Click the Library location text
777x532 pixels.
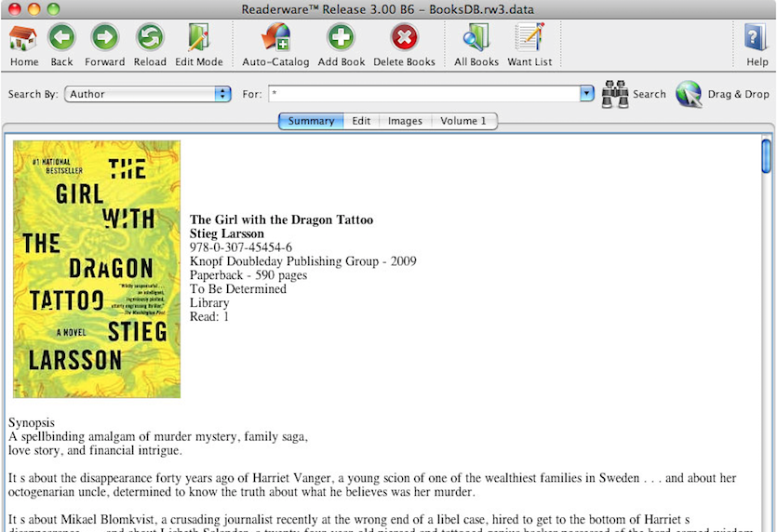(x=209, y=303)
